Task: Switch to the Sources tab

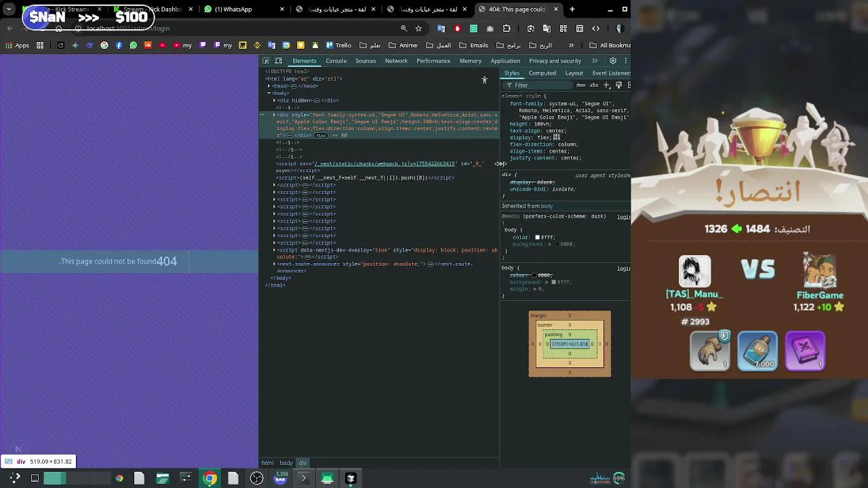Action: (366, 61)
